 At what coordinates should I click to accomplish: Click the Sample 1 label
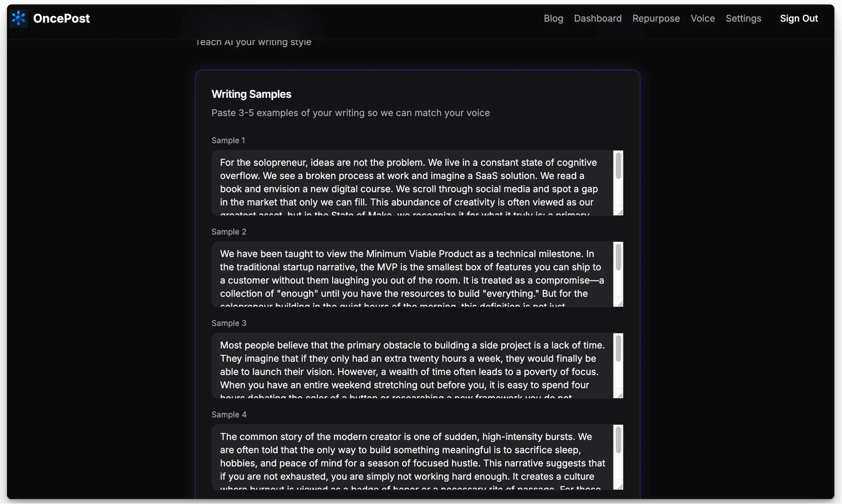228,140
